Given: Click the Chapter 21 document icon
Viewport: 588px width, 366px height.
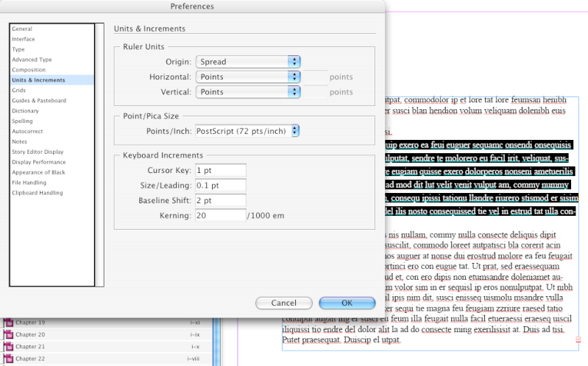Looking at the screenshot, I should tap(9, 346).
